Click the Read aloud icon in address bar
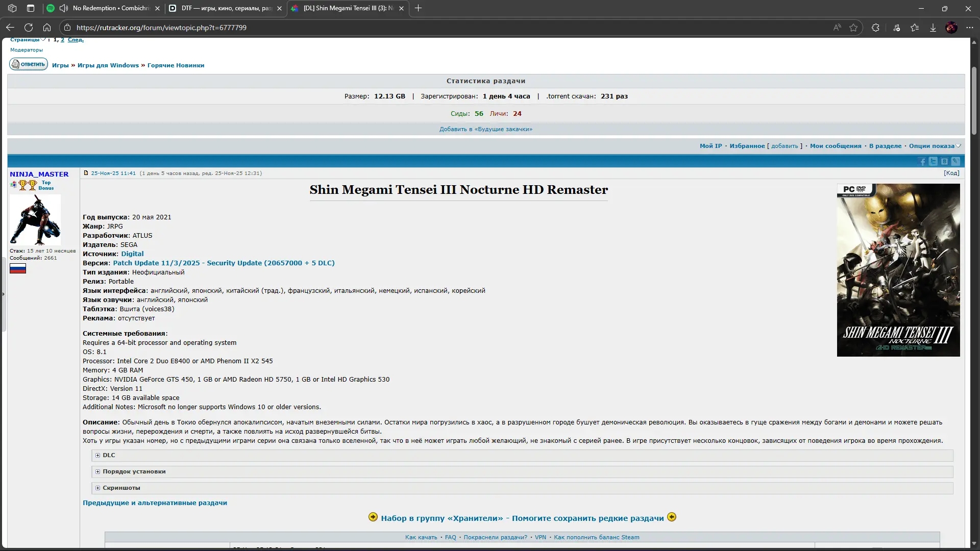 pos(837,28)
